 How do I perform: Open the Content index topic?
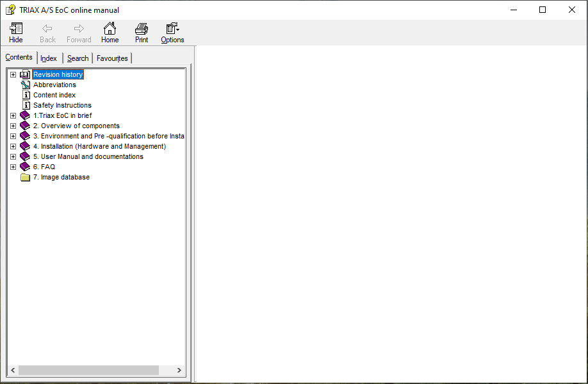(54, 95)
